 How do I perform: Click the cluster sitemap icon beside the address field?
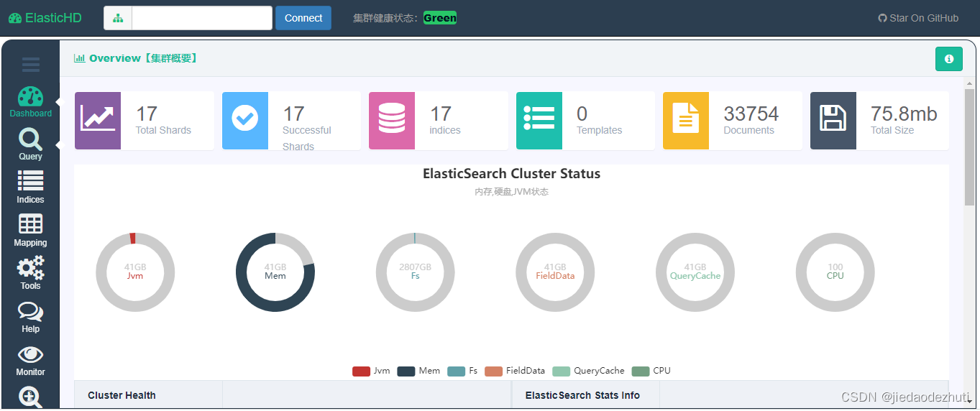118,18
